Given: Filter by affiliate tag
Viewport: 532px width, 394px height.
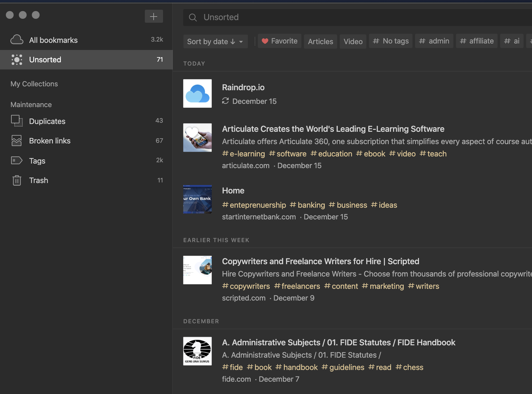Looking at the screenshot, I should (x=477, y=41).
